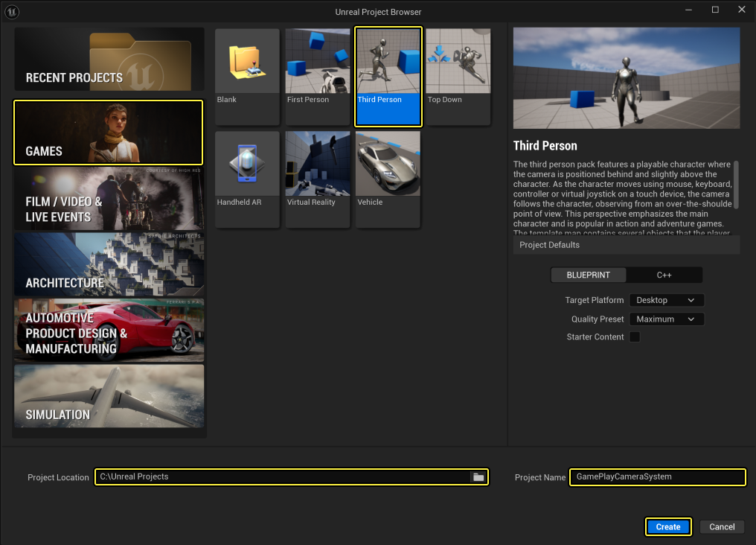Choose the Top Down template
Screen dimensions: 756x545
458,74
